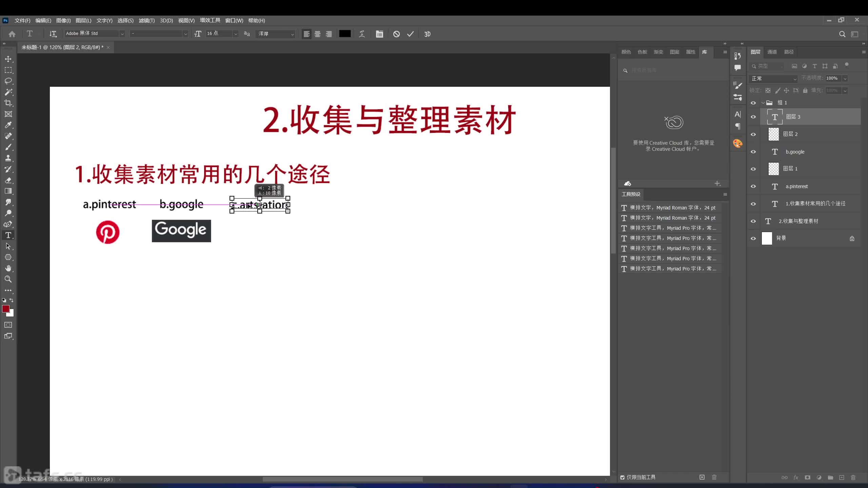
Task: Select the Hand tool
Action: tap(8, 268)
